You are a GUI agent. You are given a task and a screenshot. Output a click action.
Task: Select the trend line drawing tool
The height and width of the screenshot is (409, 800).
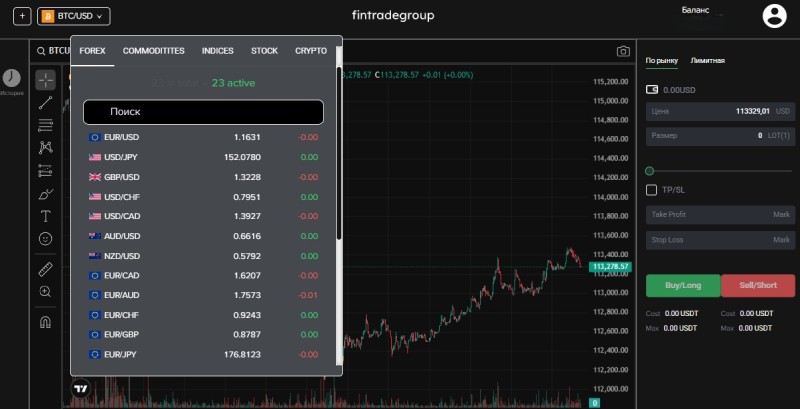coord(45,103)
